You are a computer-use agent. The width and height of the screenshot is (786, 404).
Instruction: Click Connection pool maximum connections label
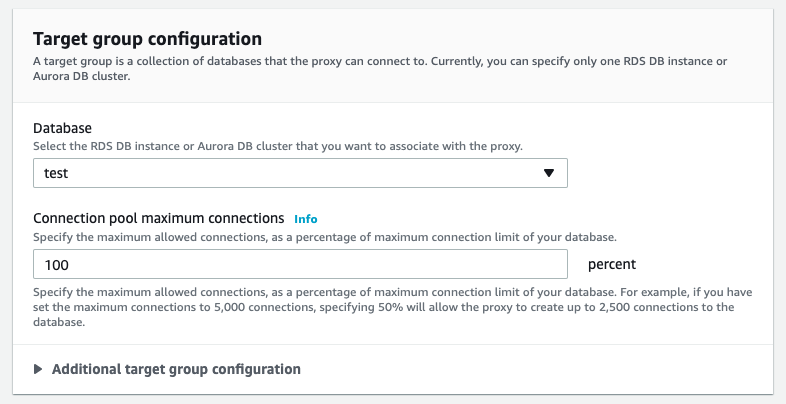pyautogui.click(x=159, y=218)
